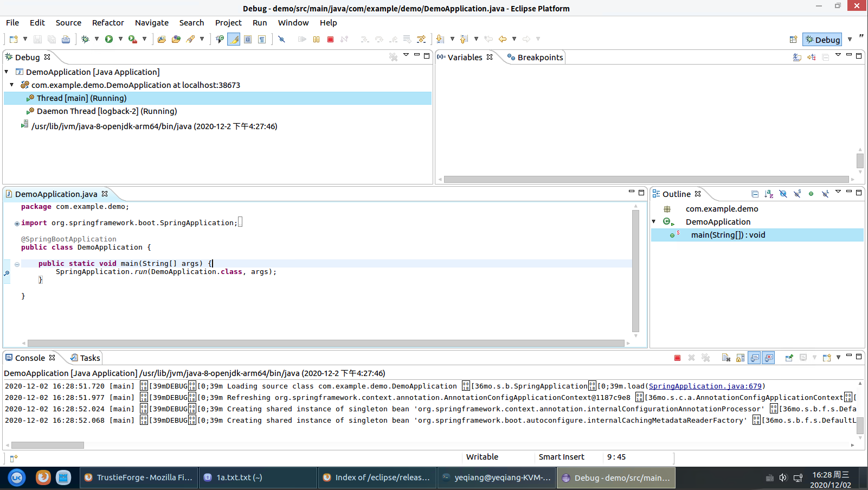Screen dimensions: 868x490
Task: Open the File menu
Action: [12, 23]
